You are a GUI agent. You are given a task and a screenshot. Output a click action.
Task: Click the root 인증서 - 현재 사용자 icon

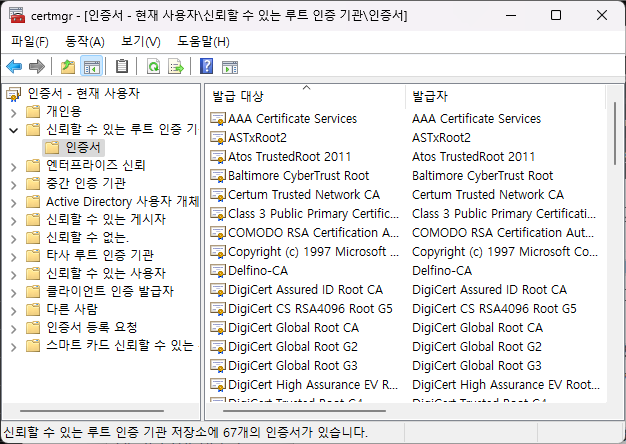pyautogui.click(x=14, y=94)
